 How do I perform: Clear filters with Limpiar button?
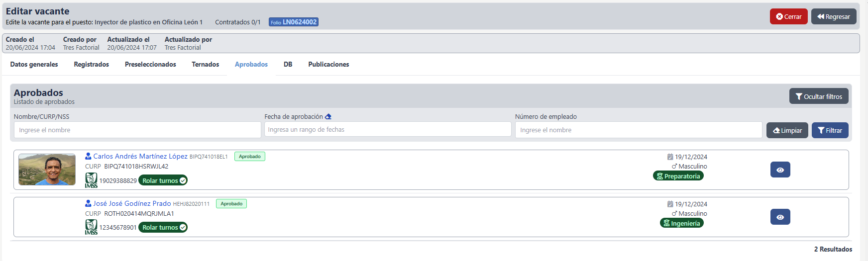coord(787,130)
